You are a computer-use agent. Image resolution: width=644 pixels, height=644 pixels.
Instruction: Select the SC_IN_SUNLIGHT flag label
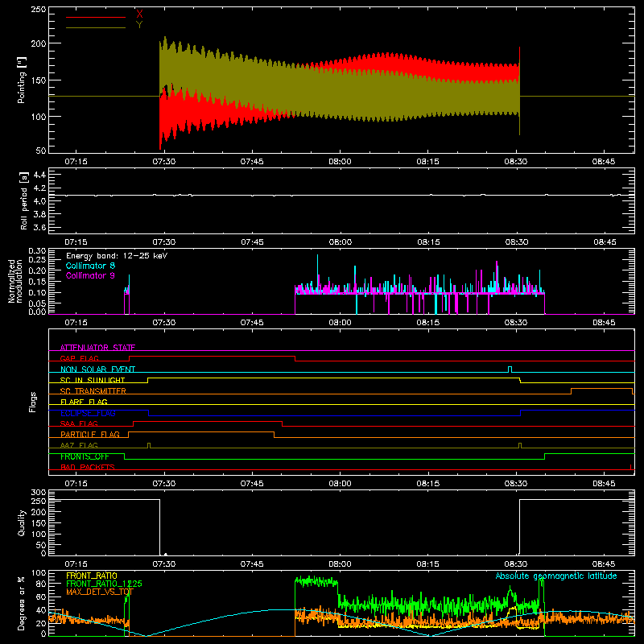click(x=93, y=380)
